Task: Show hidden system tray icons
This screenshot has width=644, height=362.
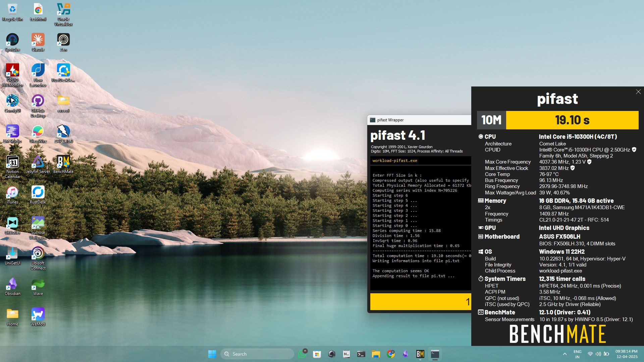Action: 565,354
